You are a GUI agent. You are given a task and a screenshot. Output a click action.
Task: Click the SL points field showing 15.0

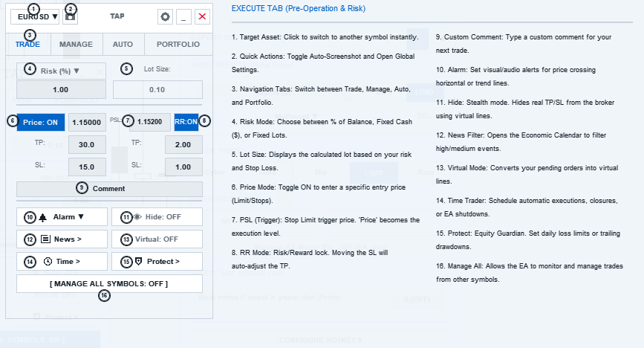[x=87, y=167]
